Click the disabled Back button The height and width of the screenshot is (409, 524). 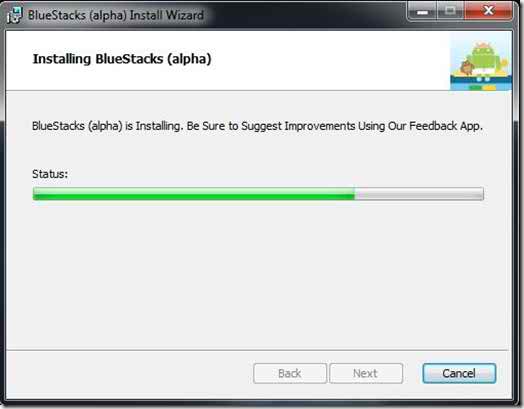(x=290, y=373)
